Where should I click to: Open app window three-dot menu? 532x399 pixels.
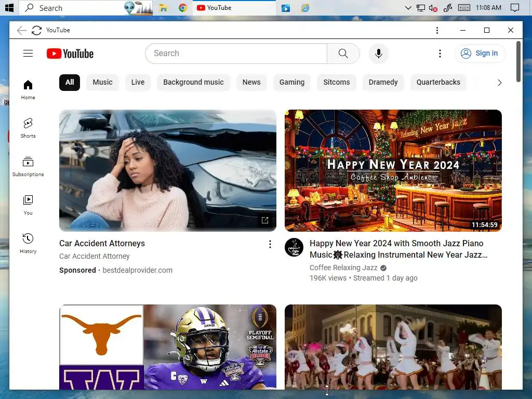click(437, 30)
